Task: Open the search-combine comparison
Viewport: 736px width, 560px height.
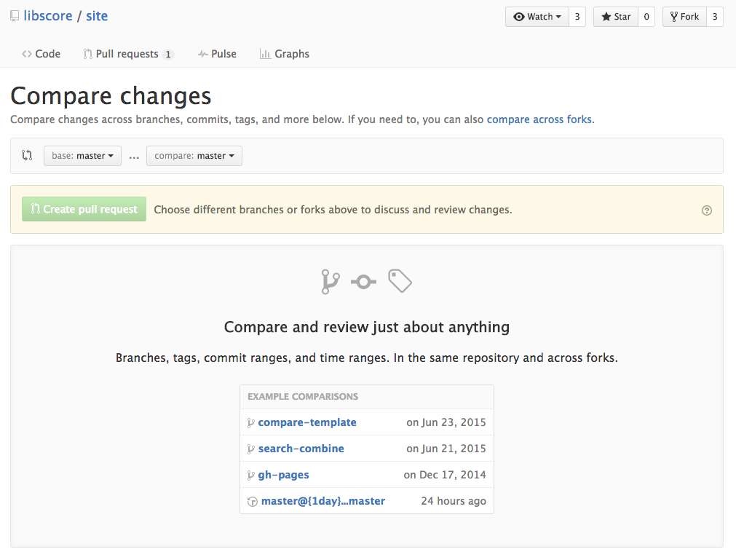Action: pyautogui.click(x=301, y=449)
